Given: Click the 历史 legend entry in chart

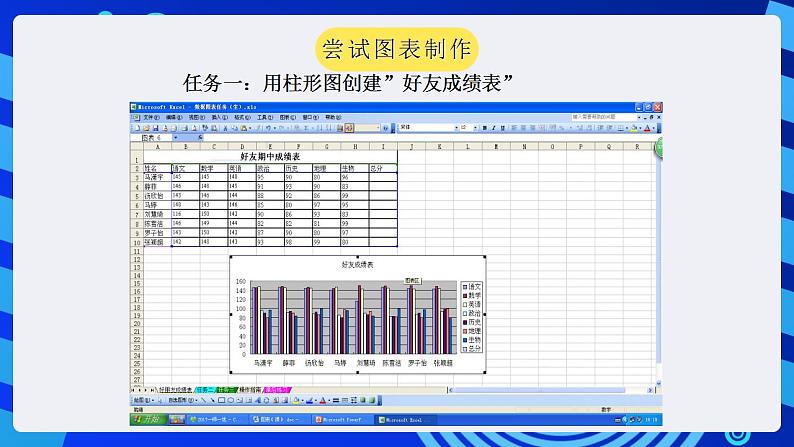Looking at the screenshot, I should click(471, 322).
